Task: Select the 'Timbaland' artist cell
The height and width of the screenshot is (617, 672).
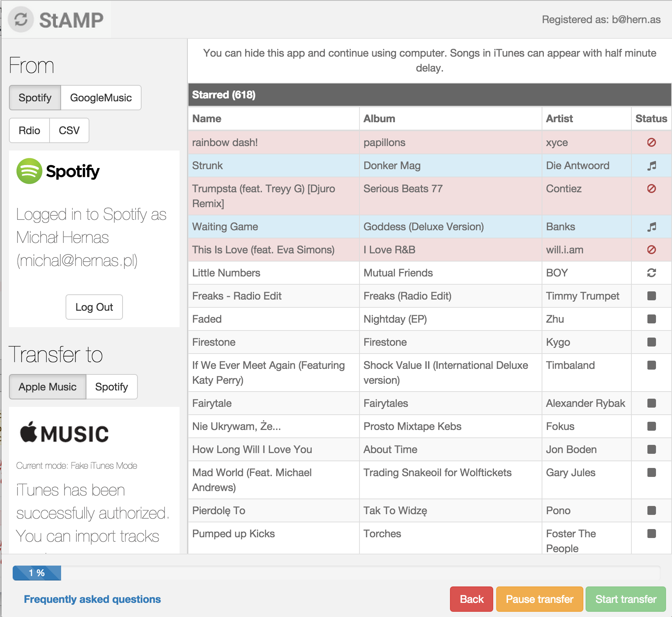Action: click(587, 373)
